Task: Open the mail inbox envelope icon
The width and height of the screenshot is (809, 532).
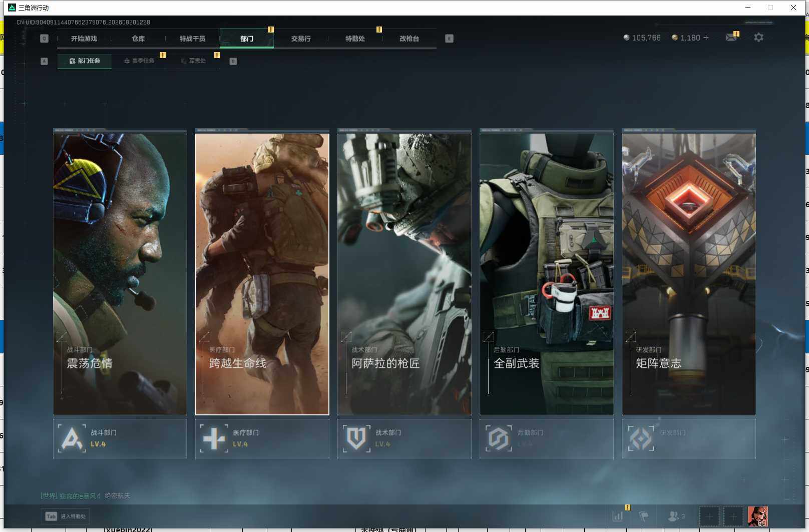Action: [731, 38]
